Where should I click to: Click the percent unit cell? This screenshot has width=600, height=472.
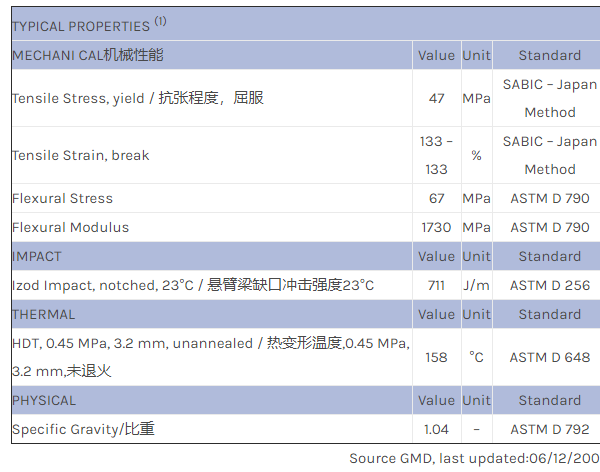pyautogui.click(x=476, y=155)
